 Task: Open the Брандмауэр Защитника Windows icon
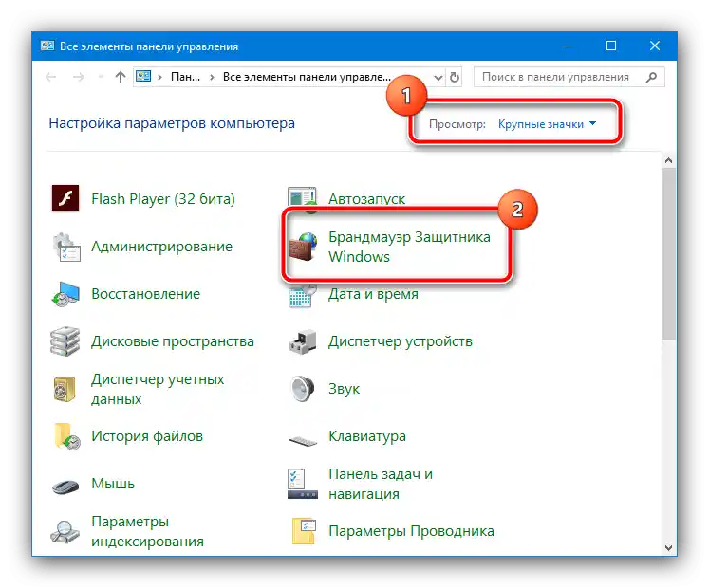click(302, 247)
